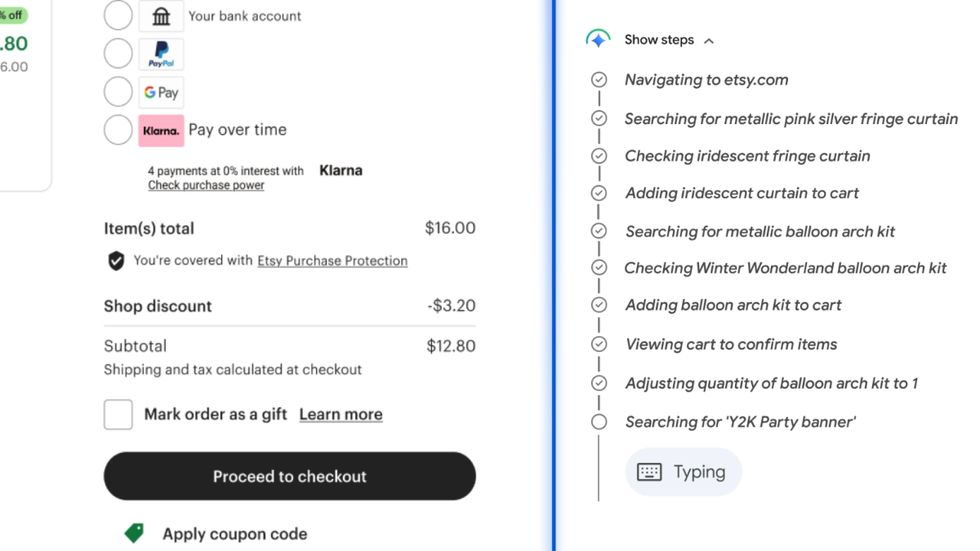Click the bold Klarna text beside the payments note
Image resolution: width=980 pixels, height=551 pixels.
pyautogui.click(x=341, y=171)
